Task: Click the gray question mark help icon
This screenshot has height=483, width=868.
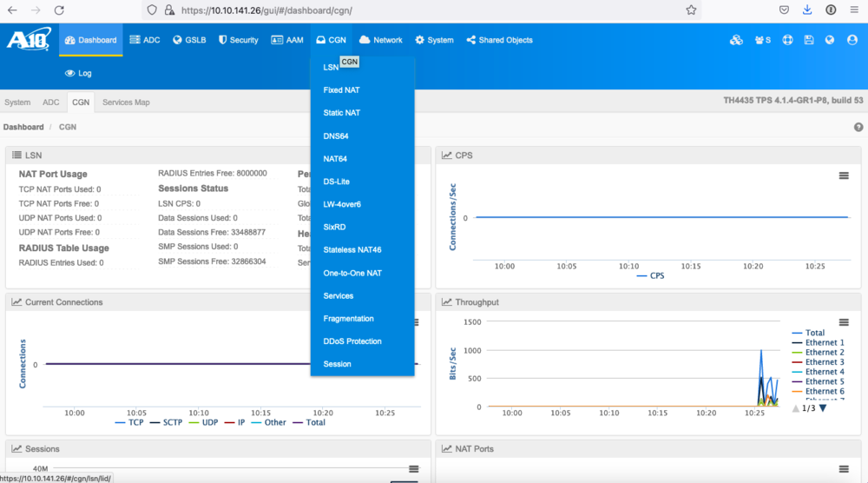Action: point(858,127)
